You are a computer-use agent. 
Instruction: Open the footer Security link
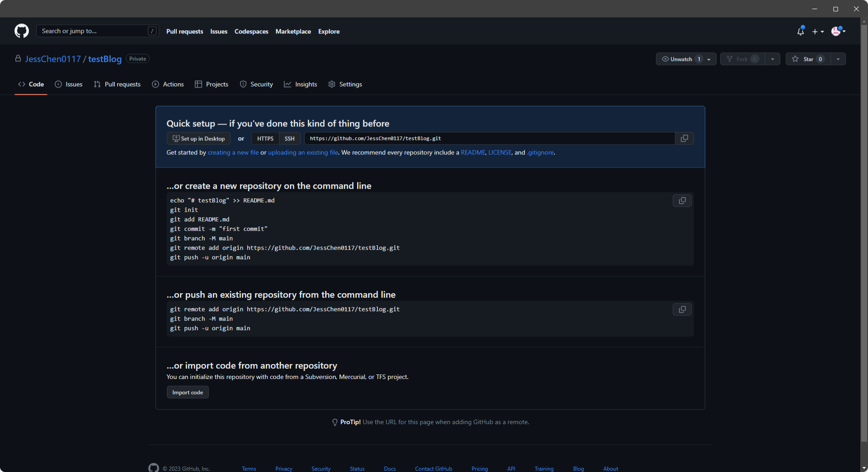321,469
